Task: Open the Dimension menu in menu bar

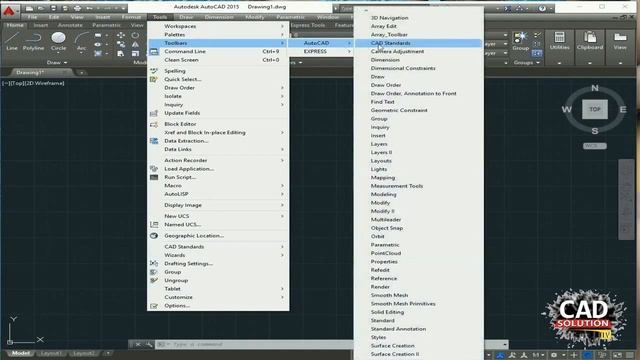Action: coord(219,17)
